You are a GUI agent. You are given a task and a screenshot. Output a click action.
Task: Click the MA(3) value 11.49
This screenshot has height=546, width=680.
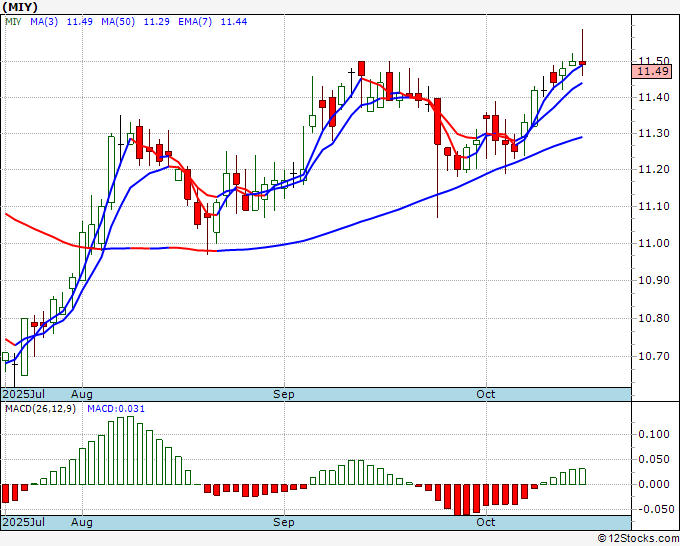79,22
